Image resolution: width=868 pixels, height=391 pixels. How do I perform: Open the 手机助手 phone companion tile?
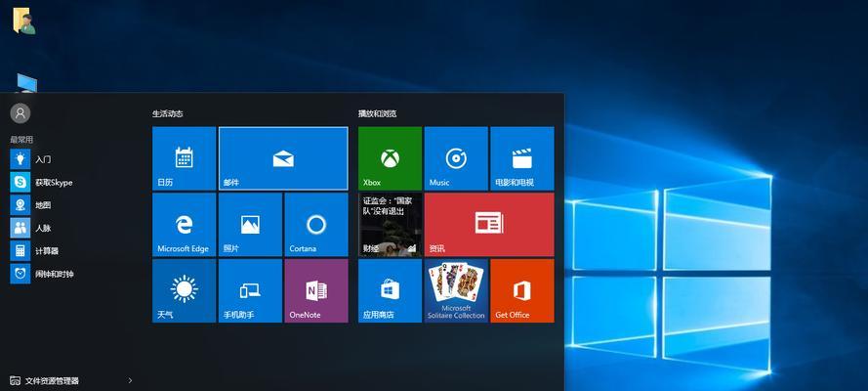[250, 290]
